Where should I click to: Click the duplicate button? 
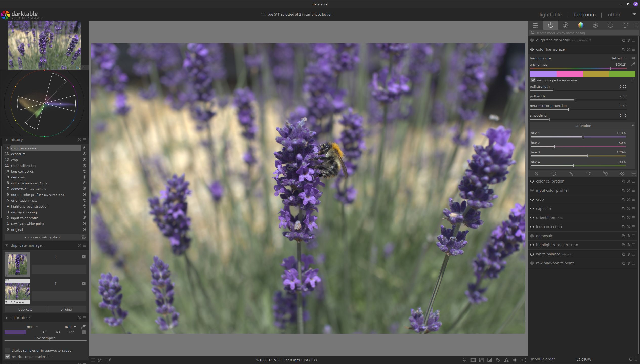[25, 309]
